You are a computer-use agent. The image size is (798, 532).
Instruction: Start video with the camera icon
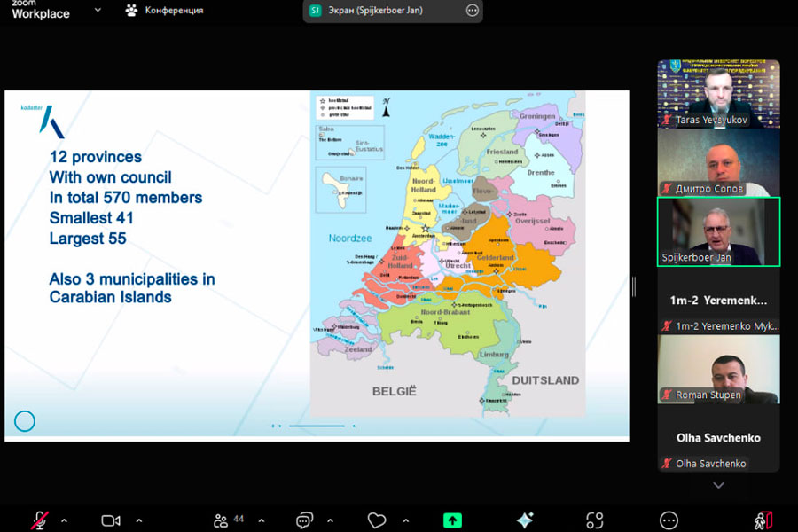[x=111, y=520]
